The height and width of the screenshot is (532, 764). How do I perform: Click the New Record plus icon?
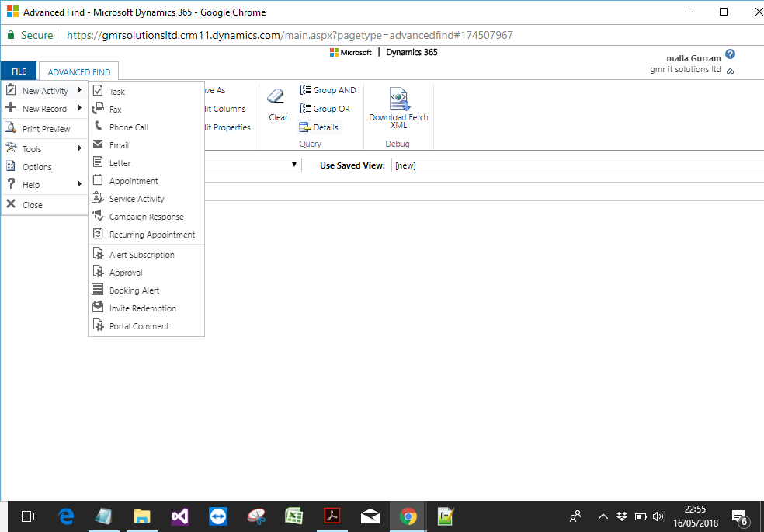click(x=10, y=108)
